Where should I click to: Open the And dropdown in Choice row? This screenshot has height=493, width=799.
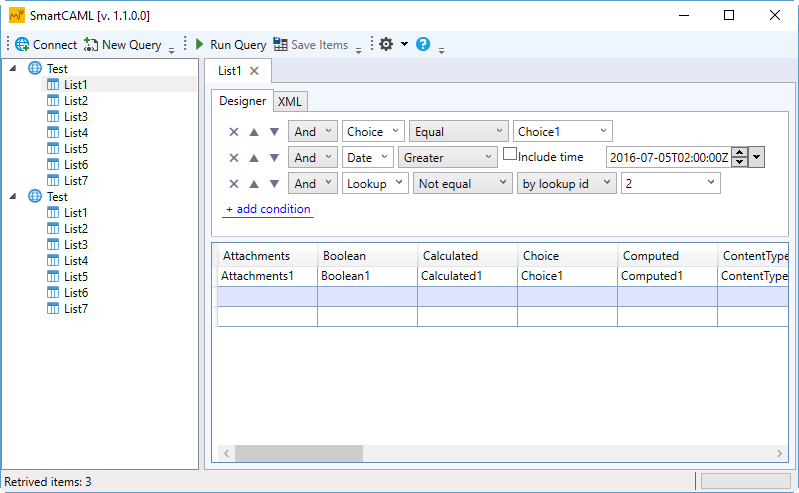tap(313, 132)
